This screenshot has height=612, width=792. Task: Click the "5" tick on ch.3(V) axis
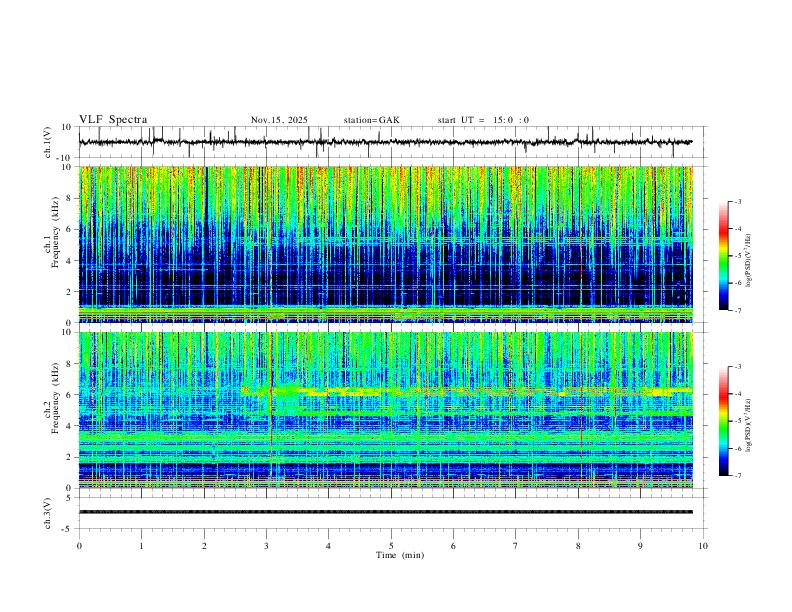point(69,498)
